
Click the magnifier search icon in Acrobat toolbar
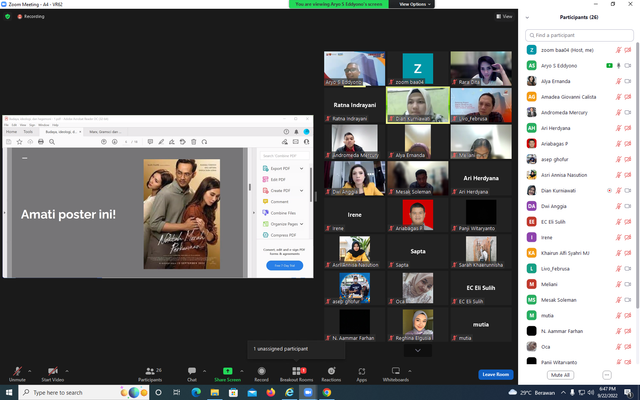point(52,142)
